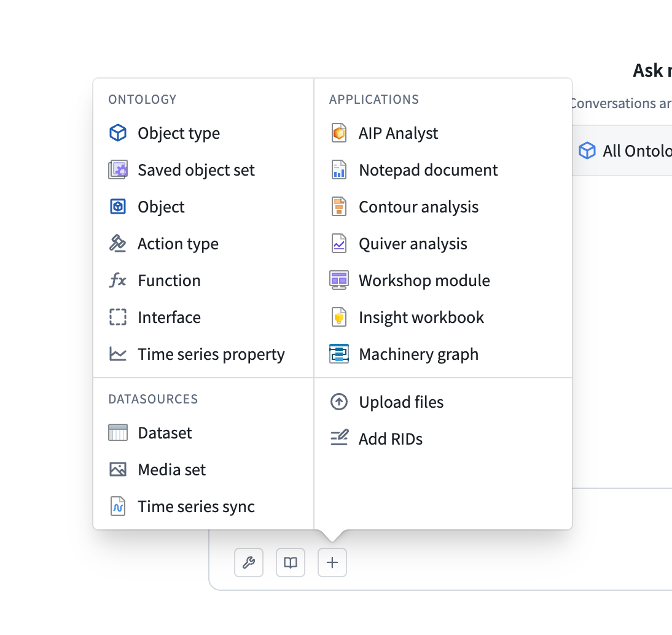The image size is (672, 635).
Task: Click the Time series sync file icon
Action: pyautogui.click(x=118, y=507)
